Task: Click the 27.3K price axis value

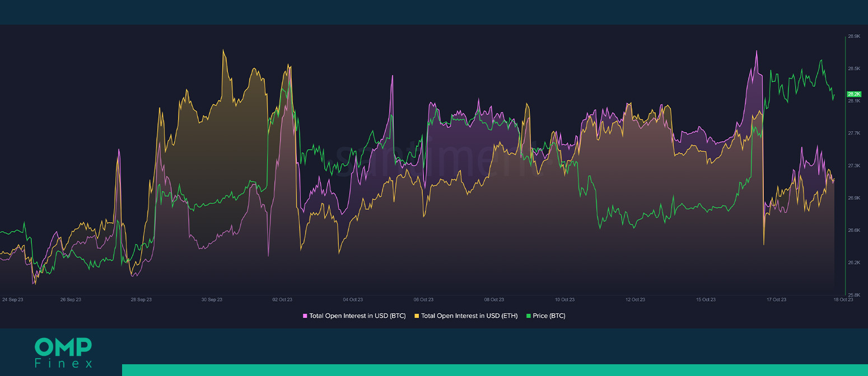Action: pyautogui.click(x=854, y=166)
